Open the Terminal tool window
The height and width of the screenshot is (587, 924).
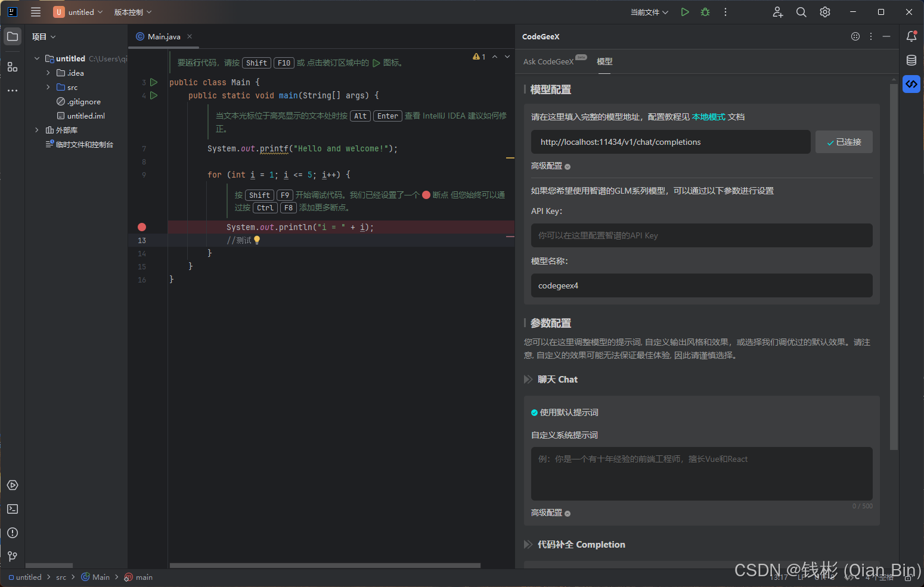click(x=13, y=509)
